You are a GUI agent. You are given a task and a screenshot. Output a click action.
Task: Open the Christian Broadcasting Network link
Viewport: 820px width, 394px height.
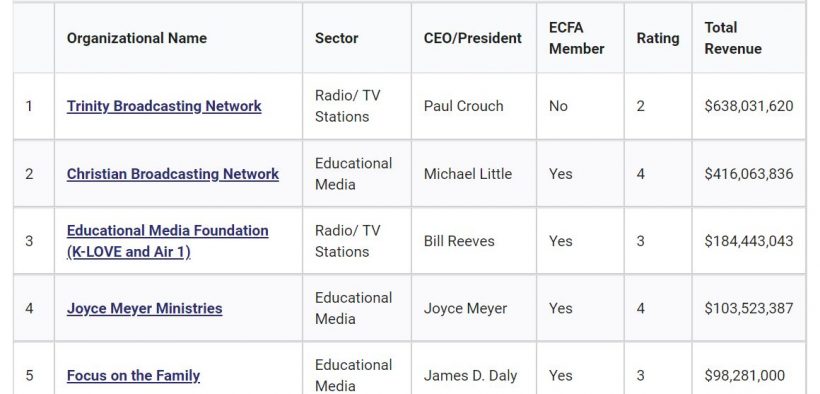[x=173, y=174]
